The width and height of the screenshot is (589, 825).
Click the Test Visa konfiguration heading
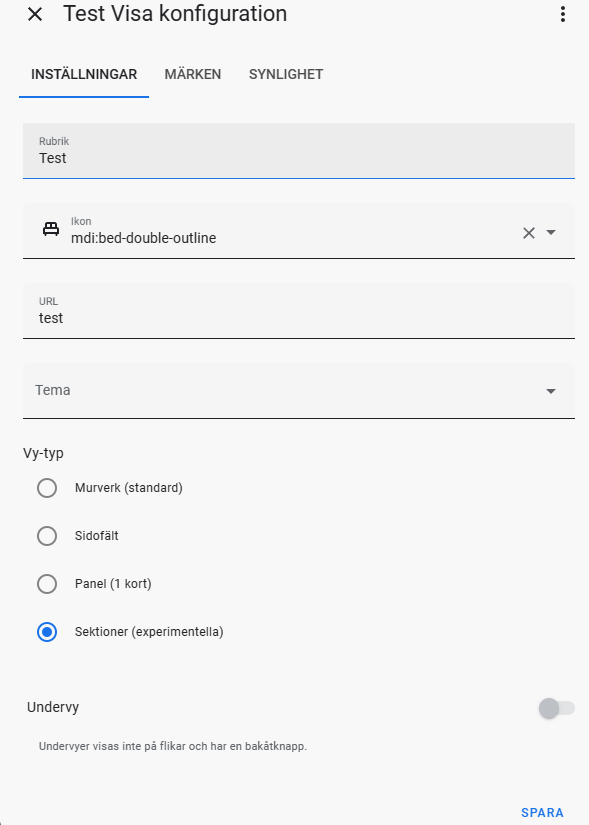click(175, 14)
